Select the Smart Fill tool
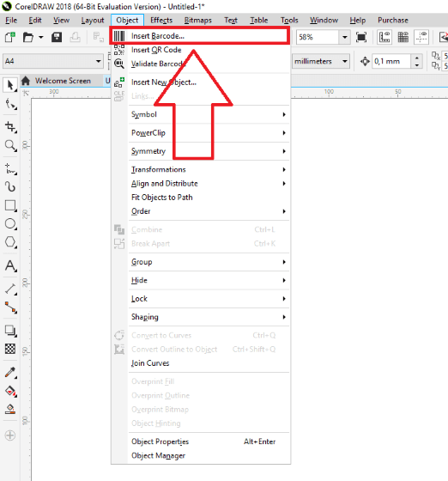Image resolution: width=448 pixels, height=481 pixels. pos(10,409)
